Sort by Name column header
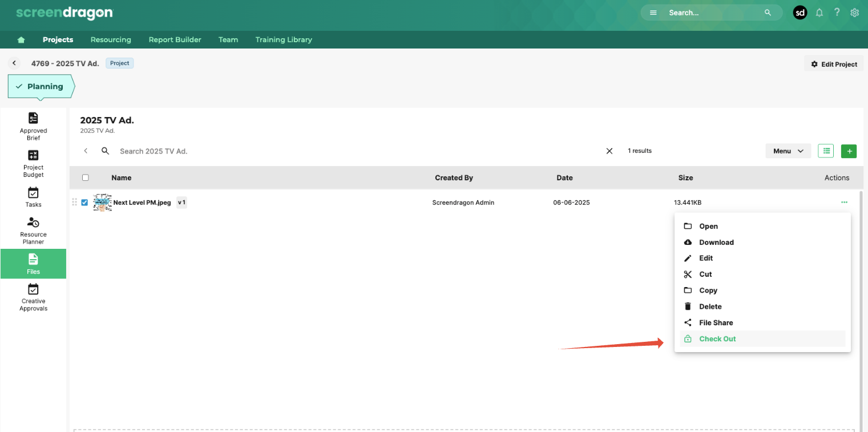 (x=122, y=178)
